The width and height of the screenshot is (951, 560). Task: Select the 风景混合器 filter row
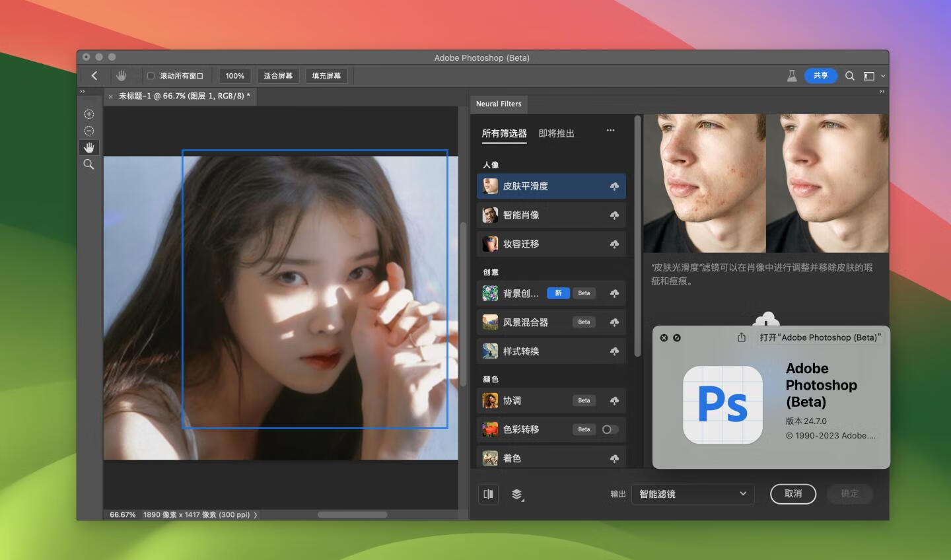tap(551, 322)
